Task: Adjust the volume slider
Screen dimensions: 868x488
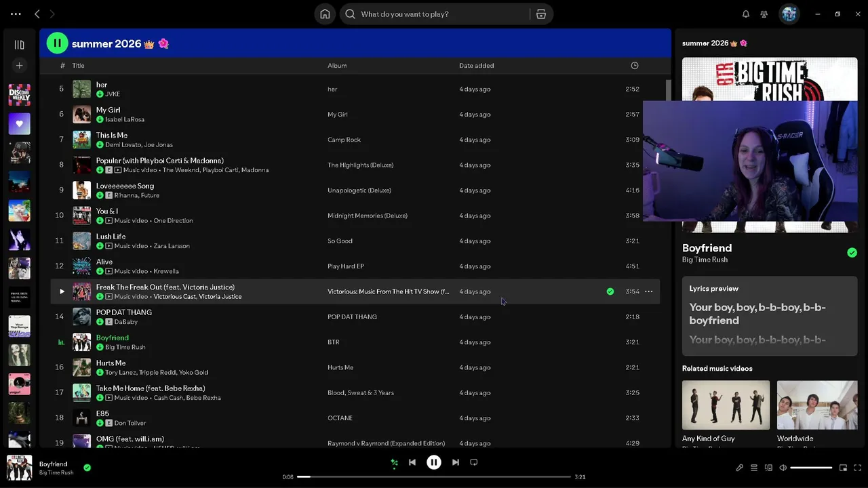Action: coord(811,468)
